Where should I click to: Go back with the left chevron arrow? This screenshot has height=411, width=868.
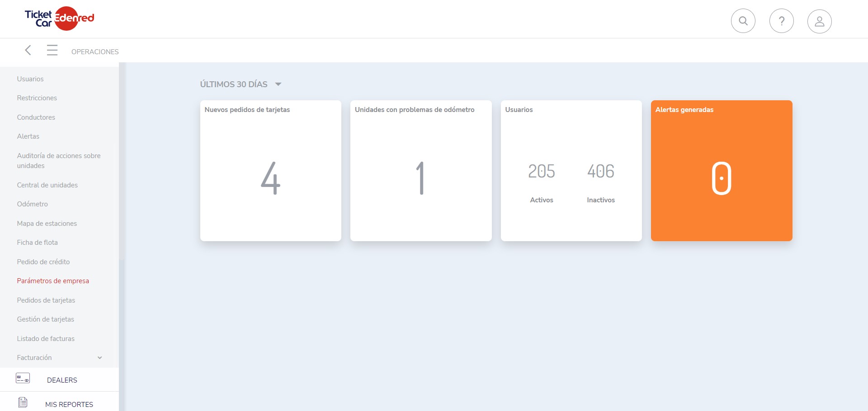tap(28, 50)
